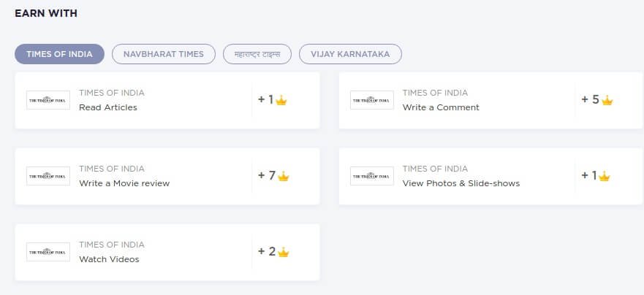Click the crown icon on Write a Comment
Viewport: 644px width, 295px height.
point(607,100)
